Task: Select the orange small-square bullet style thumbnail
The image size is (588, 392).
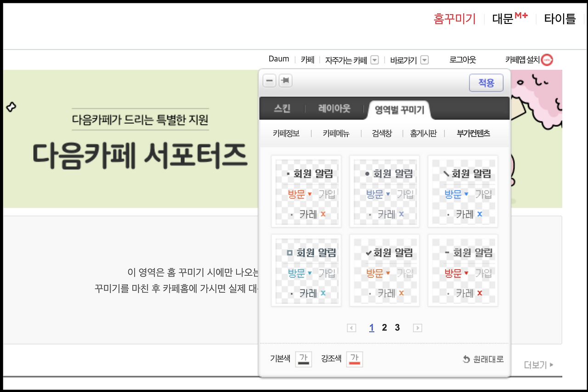Action: [x=306, y=191]
